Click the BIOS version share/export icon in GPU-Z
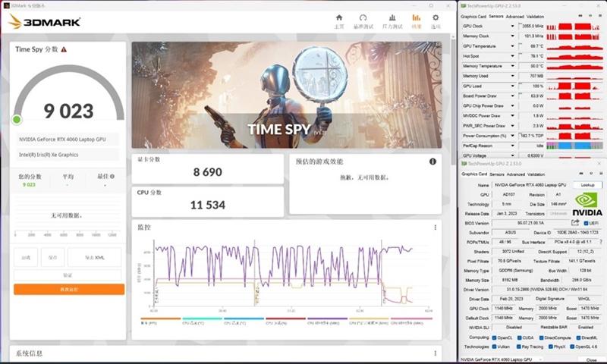The image size is (607, 364). pyautogui.click(x=575, y=223)
